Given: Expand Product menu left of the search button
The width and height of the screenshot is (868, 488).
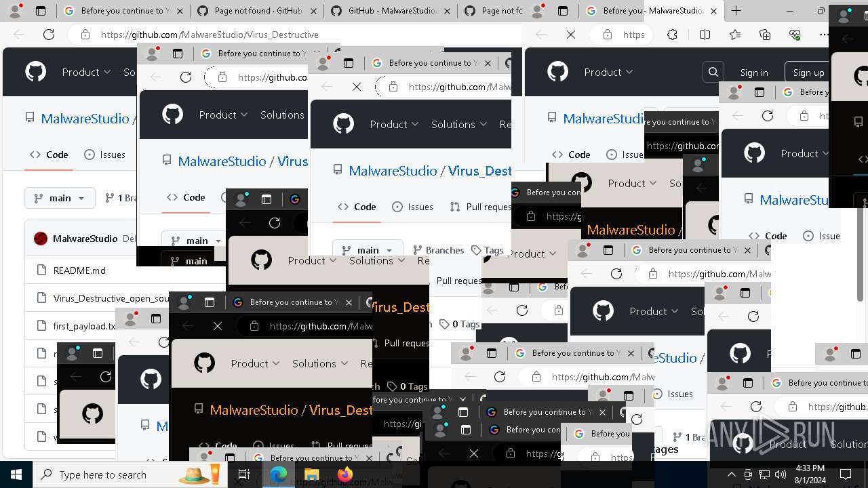Looking at the screenshot, I should [x=608, y=72].
